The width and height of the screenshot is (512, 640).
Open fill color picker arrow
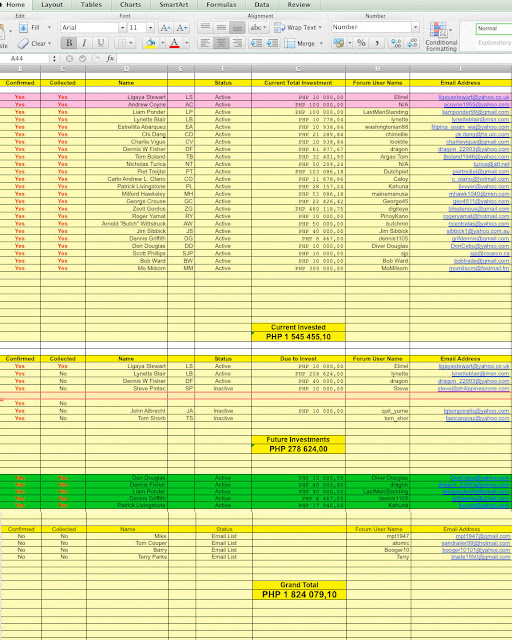pos(163,43)
